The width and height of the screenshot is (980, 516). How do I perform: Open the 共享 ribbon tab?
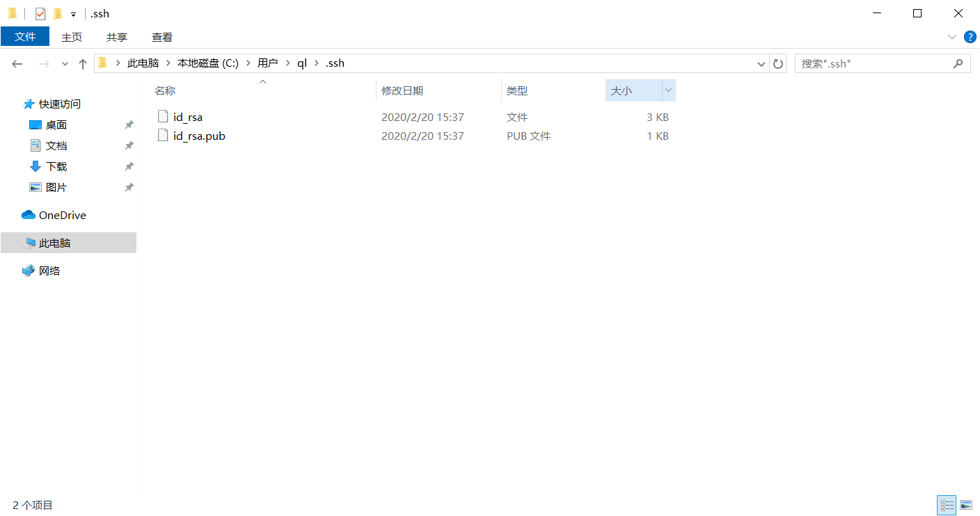click(x=117, y=37)
